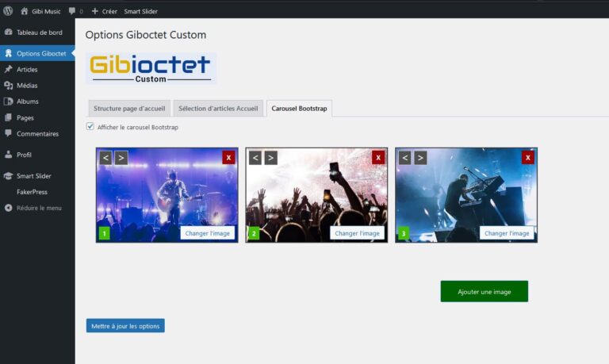Screen dimensions: 609x364
Task: Click Changer l'image on image 3
Action: (507, 233)
